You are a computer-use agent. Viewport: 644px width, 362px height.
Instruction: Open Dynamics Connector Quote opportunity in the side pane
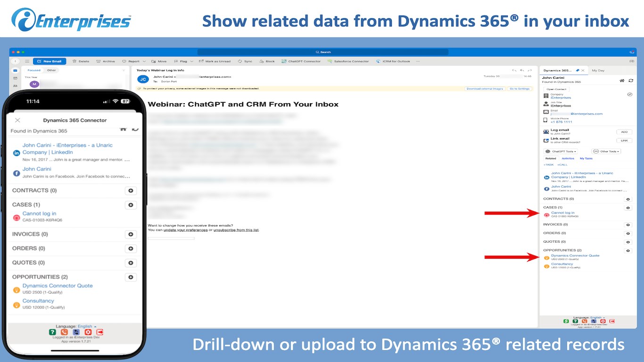click(x=575, y=255)
